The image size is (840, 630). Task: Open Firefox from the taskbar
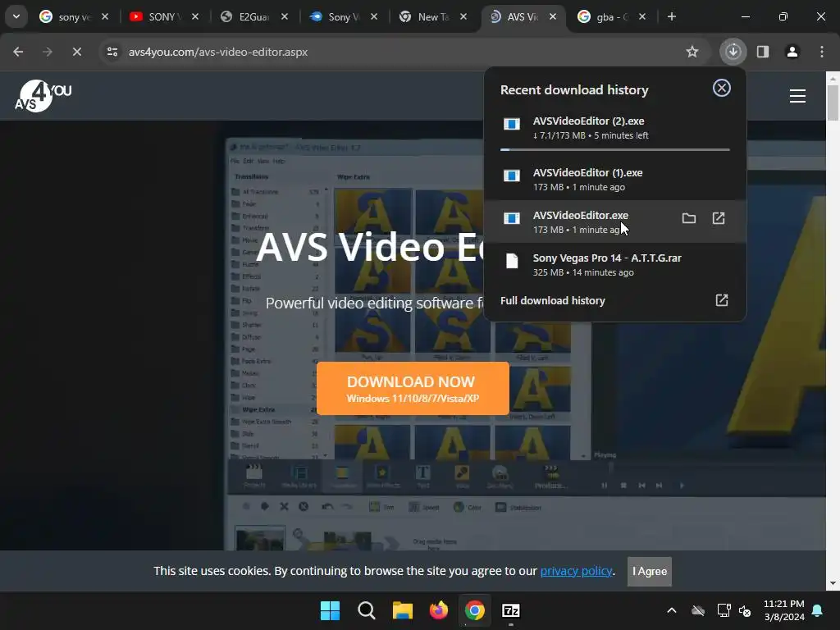439,610
